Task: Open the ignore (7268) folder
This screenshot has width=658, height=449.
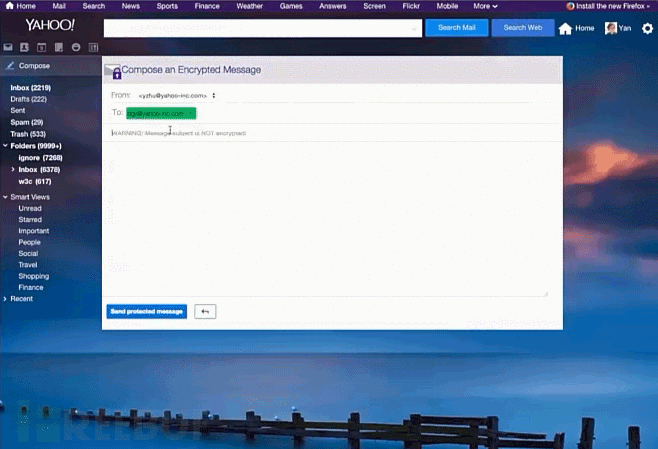Action: click(40, 158)
